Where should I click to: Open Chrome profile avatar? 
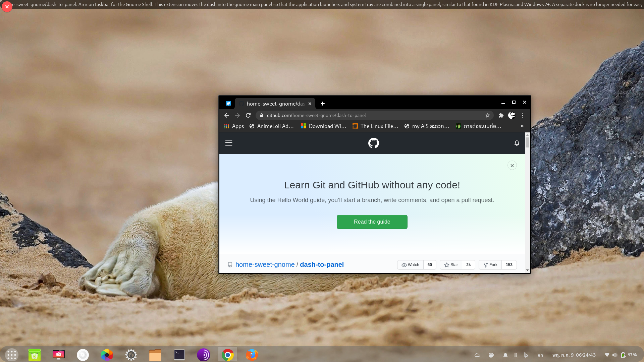coord(512,115)
